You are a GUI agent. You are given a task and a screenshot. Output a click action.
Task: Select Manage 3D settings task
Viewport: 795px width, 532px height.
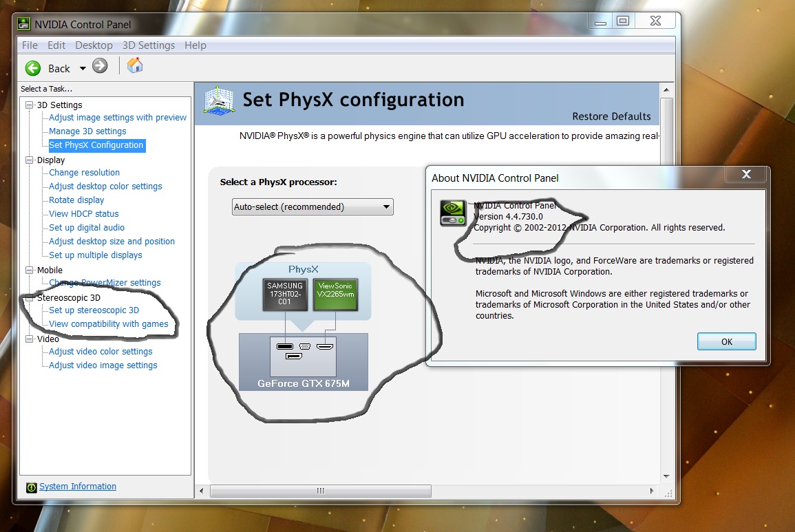pyautogui.click(x=87, y=131)
